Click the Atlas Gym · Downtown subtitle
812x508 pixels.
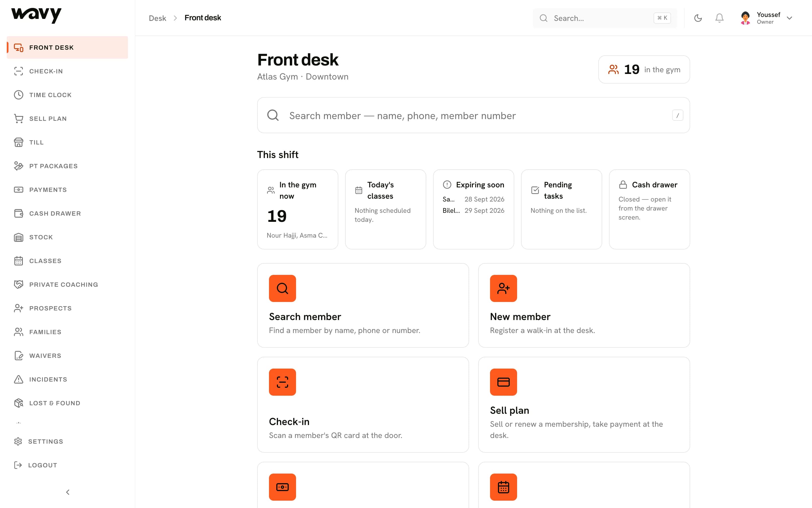click(x=303, y=76)
